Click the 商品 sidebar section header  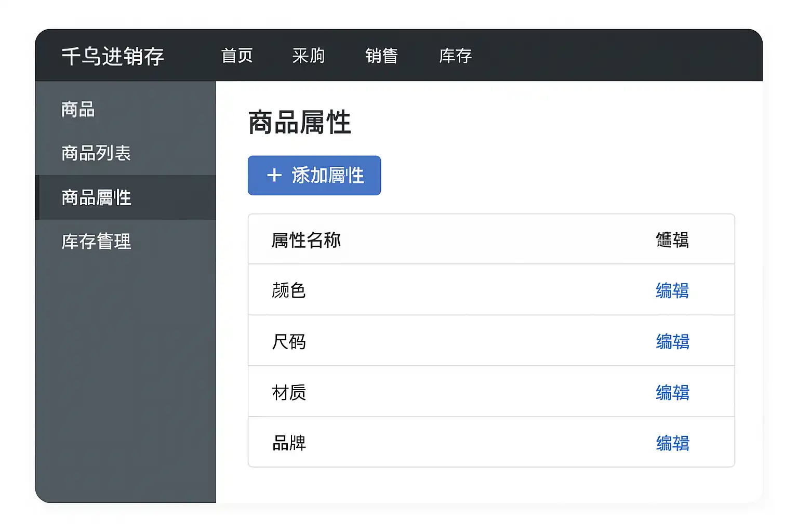(78, 110)
